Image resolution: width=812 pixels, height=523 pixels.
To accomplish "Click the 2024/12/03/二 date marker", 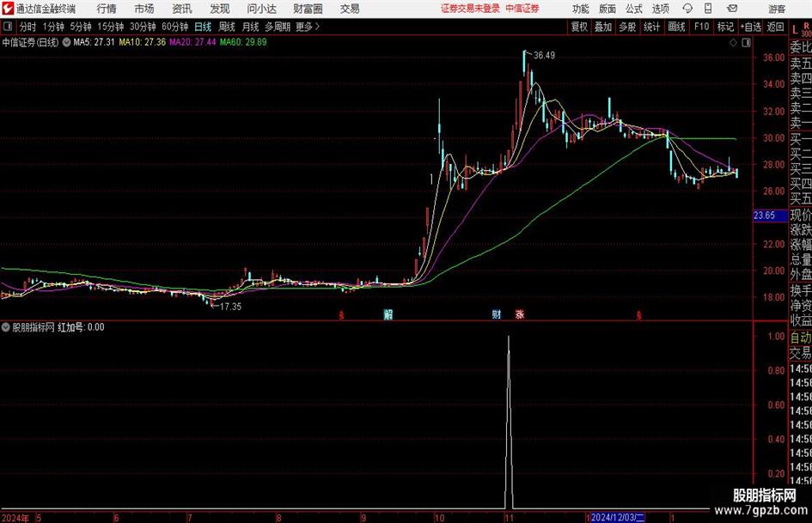I will tap(617, 517).
